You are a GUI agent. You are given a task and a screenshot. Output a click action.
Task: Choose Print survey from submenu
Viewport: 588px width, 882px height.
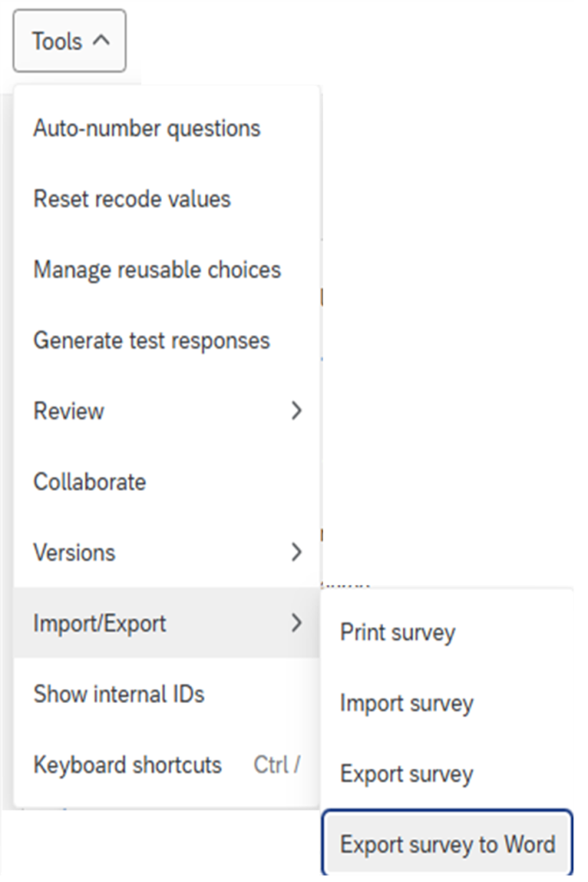398,632
